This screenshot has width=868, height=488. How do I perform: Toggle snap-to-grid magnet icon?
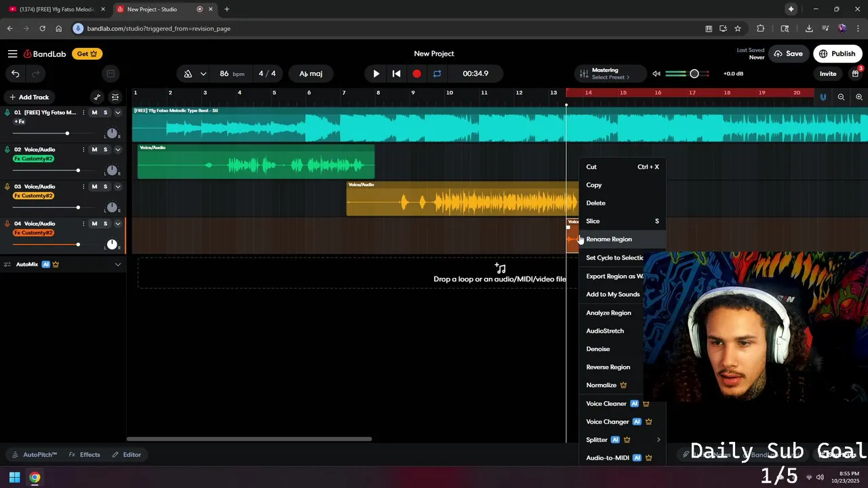823,97
